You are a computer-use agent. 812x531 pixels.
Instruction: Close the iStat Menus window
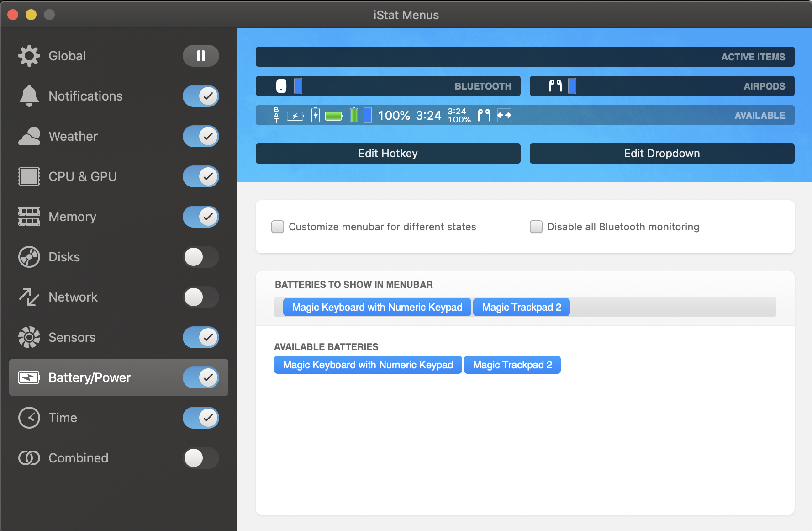click(13, 15)
